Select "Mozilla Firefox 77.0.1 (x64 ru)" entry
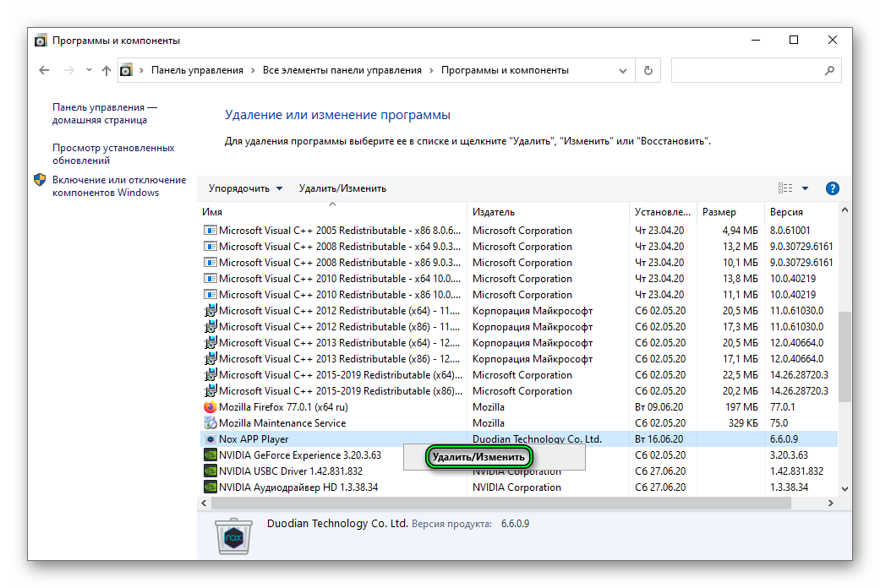Image resolution: width=880 pixels, height=588 pixels. (283, 407)
